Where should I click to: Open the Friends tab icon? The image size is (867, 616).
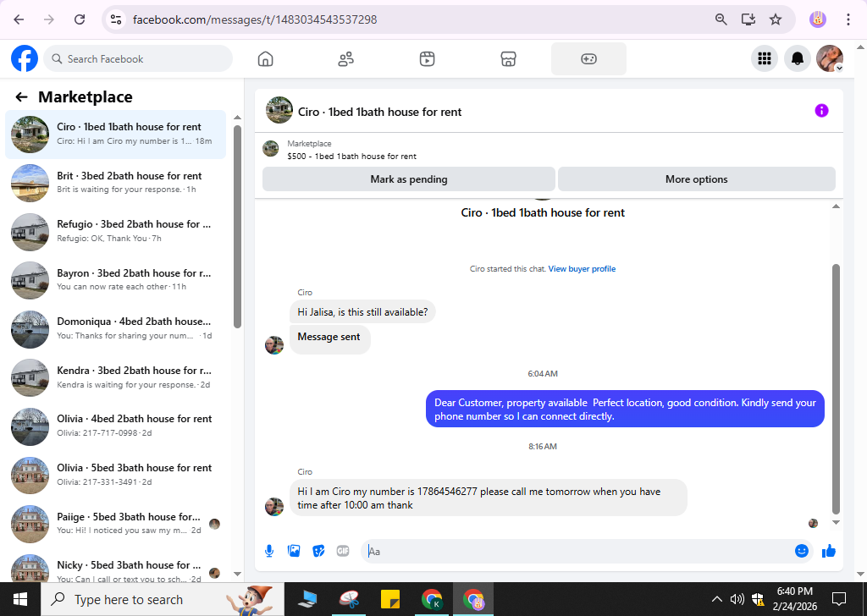coord(346,58)
